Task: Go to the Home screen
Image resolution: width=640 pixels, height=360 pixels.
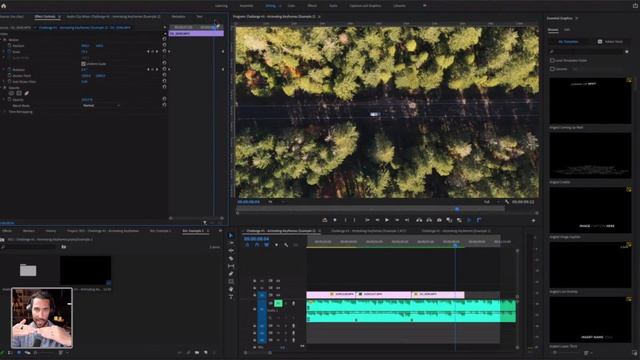Action: pyautogui.click(x=4, y=6)
